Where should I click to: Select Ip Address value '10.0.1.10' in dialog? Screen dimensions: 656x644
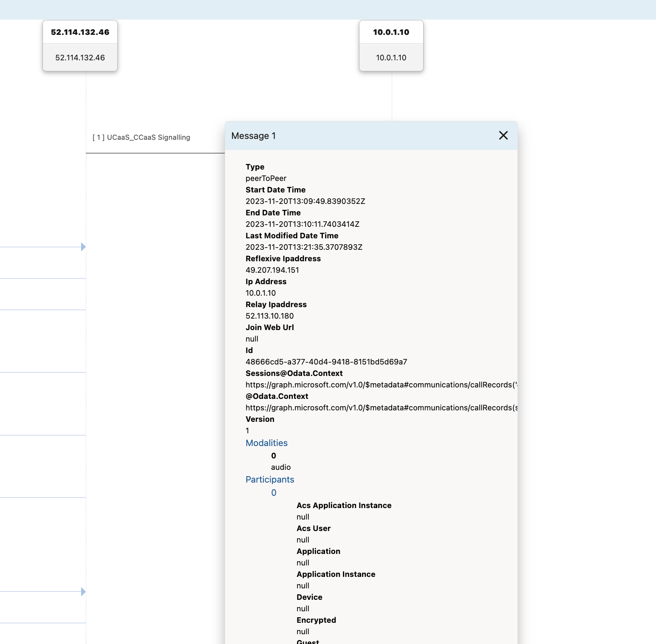pyautogui.click(x=261, y=293)
